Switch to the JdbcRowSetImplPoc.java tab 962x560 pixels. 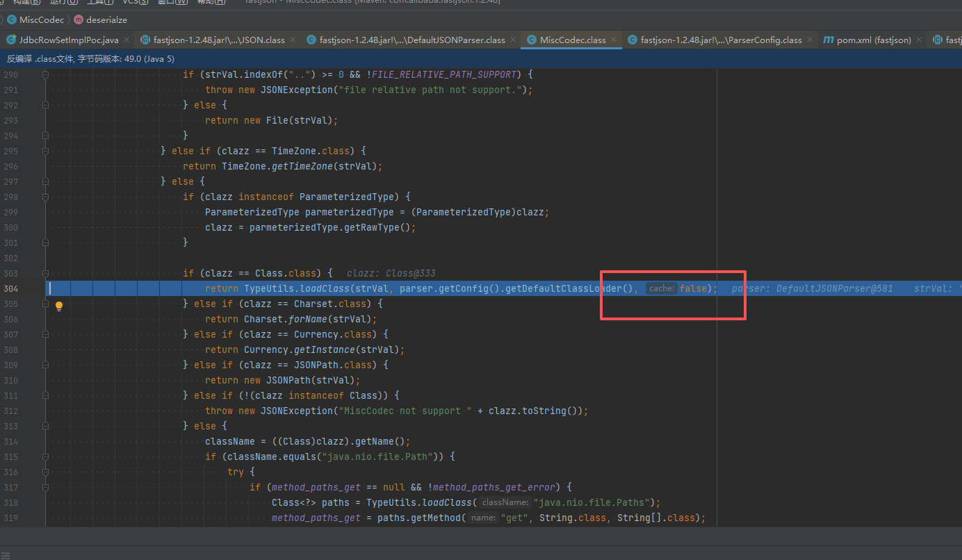click(69, 40)
